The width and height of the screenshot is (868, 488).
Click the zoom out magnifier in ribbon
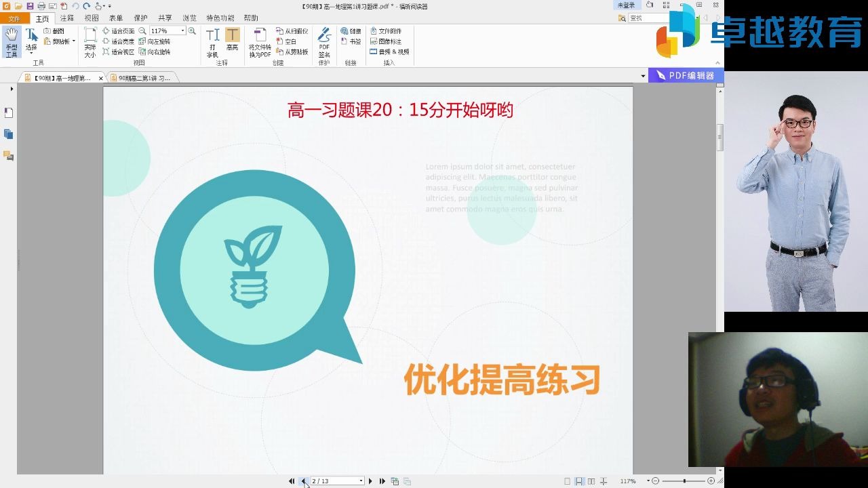click(142, 31)
